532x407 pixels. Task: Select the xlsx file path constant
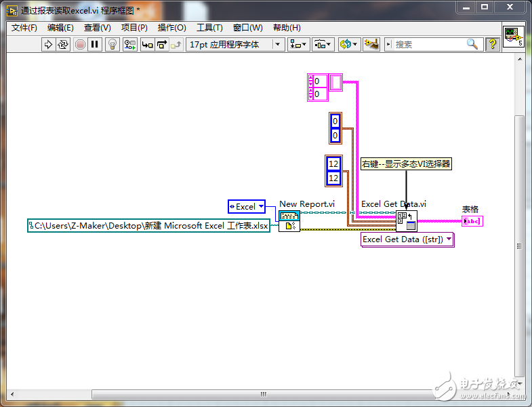148,226
